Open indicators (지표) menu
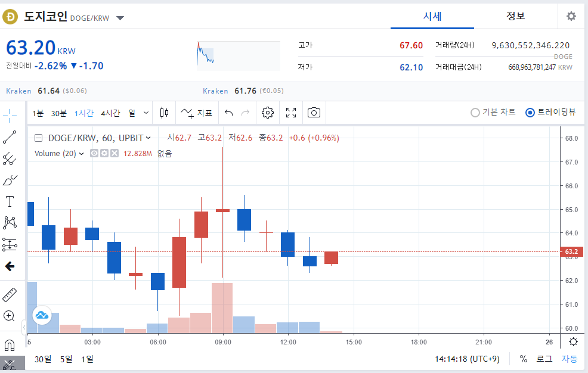Viewport: 588px width, 373px height. pyautogui.click(x=197, y=113)
